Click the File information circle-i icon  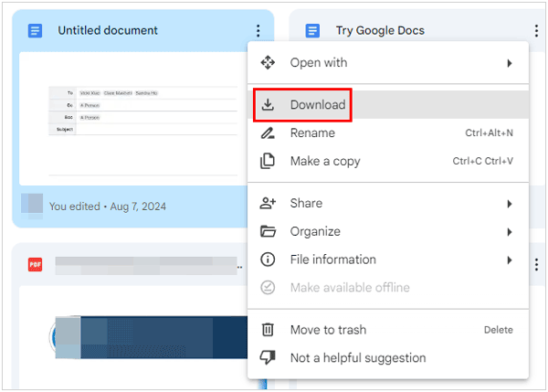[x=268, y=260]
